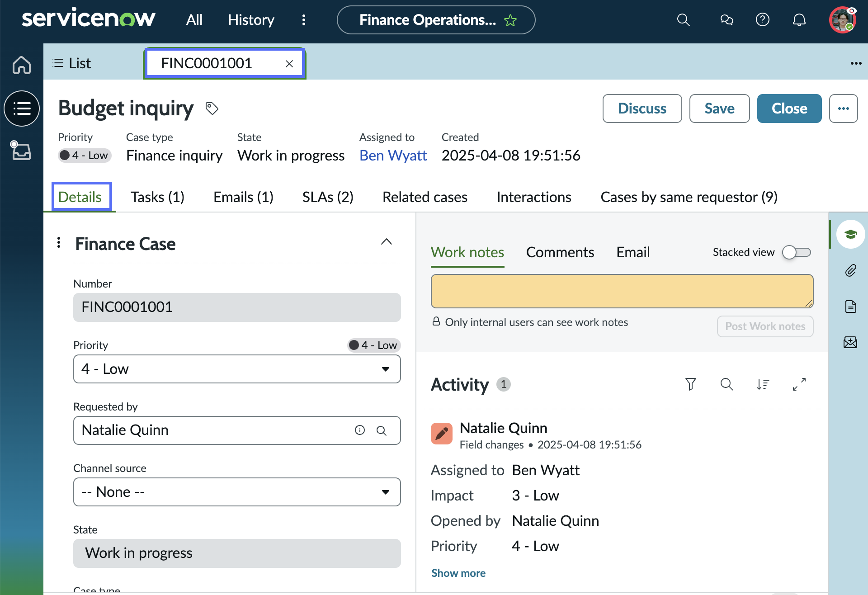Close the FINC0001001 tab

pos(289,64)
